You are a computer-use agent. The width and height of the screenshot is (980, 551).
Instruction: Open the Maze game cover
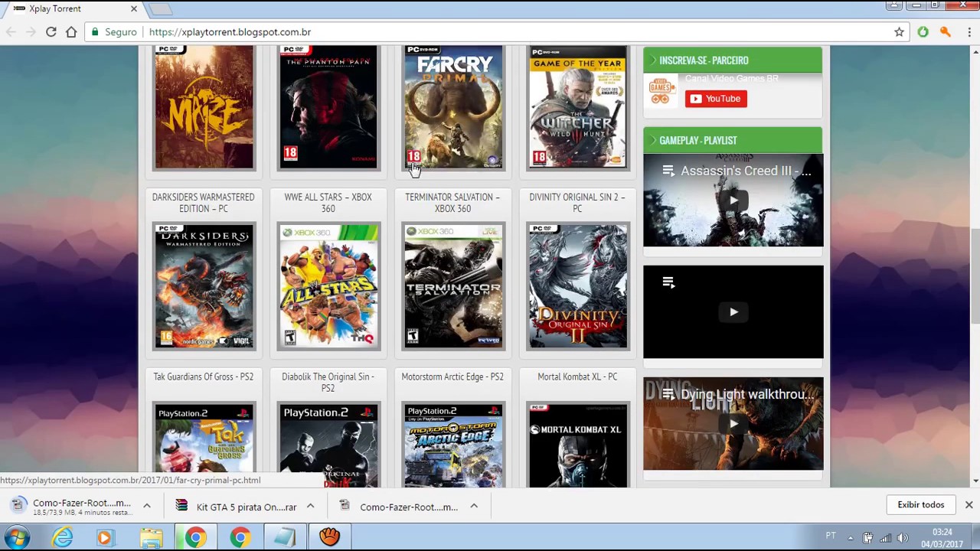click(x=204, y=107)
